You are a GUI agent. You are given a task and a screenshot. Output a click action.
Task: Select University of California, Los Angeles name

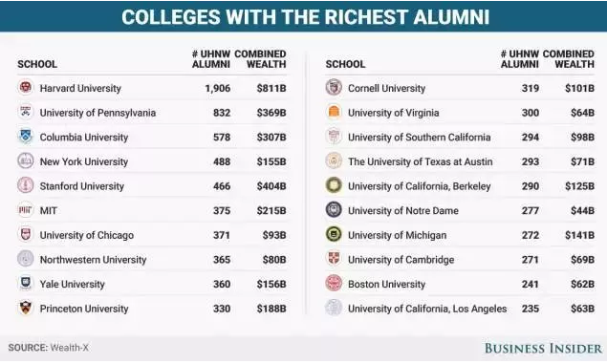427,309
